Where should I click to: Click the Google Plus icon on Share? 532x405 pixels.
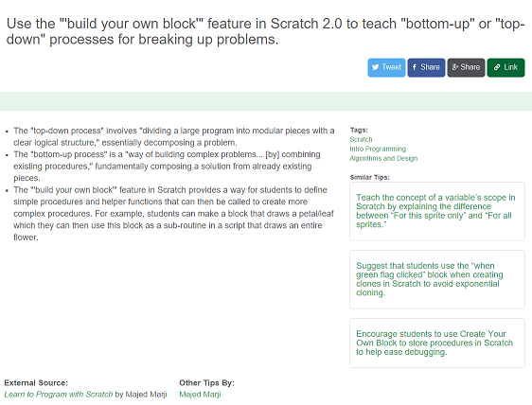click(x=455, y=67)
